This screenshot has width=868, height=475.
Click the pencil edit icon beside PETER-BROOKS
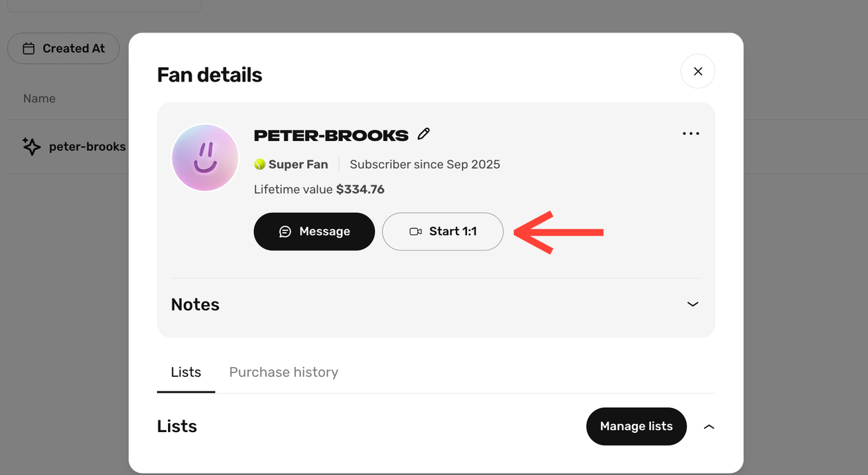424,134
